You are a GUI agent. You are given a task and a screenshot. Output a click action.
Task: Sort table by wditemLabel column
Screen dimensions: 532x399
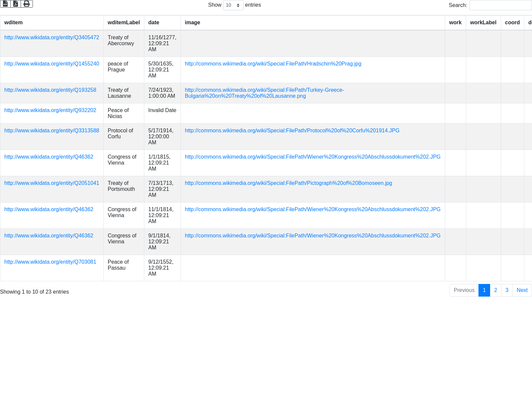coord(124,23)
